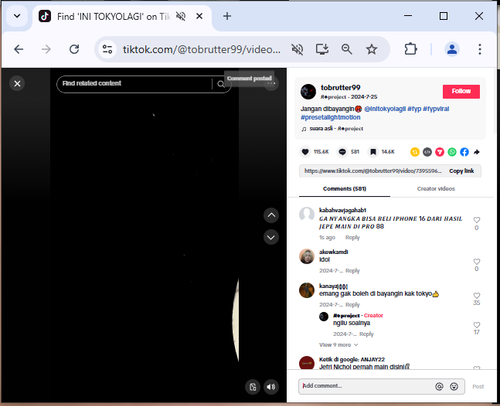Open the #presetalightmotion hashtag
Viewport: 500px width, 406px height.
[x=330, y=117]
